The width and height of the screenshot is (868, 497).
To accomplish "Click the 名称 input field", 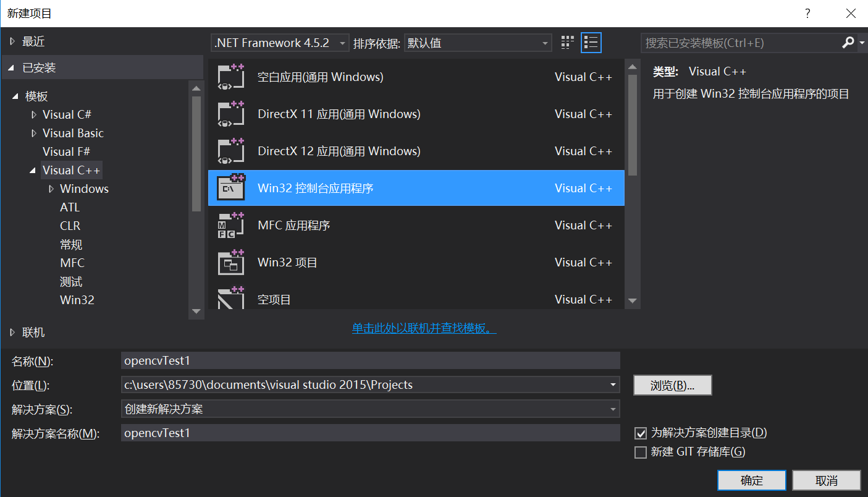I will (x=371, y=361).
